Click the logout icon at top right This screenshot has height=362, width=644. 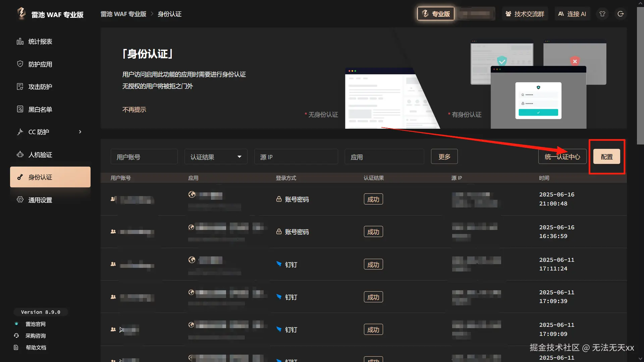[621, 14]
